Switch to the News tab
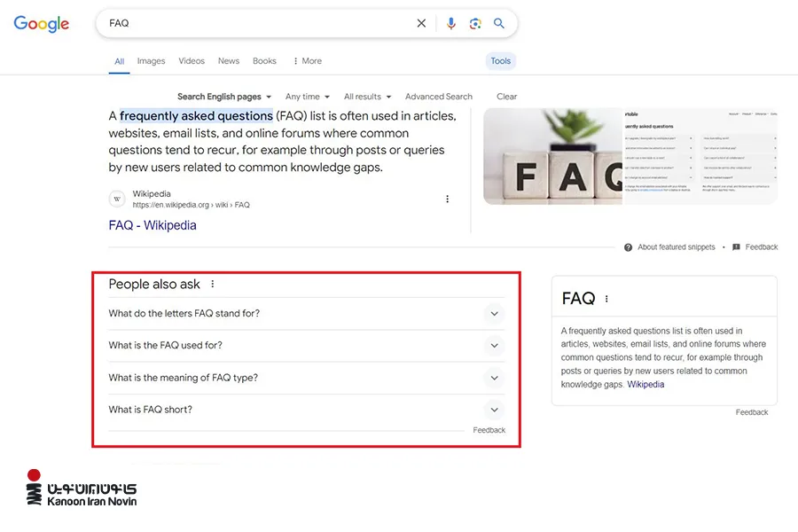 [x=229, y=61]
